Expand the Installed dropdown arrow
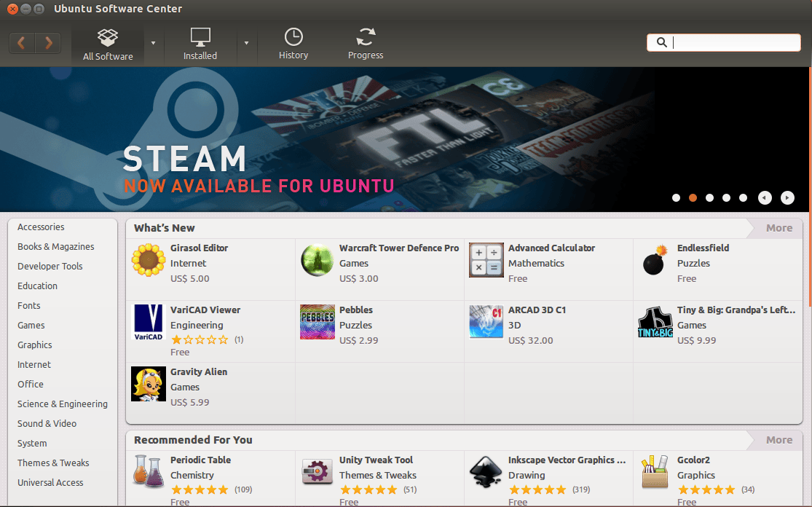Screen dimensions: 812x507 pos(246,43)
